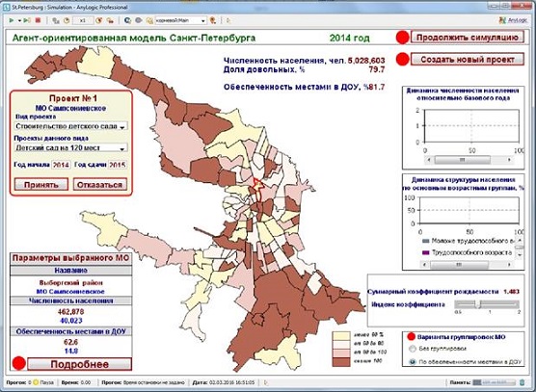The width and height of the screenshot is (536, 392).
Task: Open run options arrow next to play
Action: pyautogui.click(x=19, y=21)
